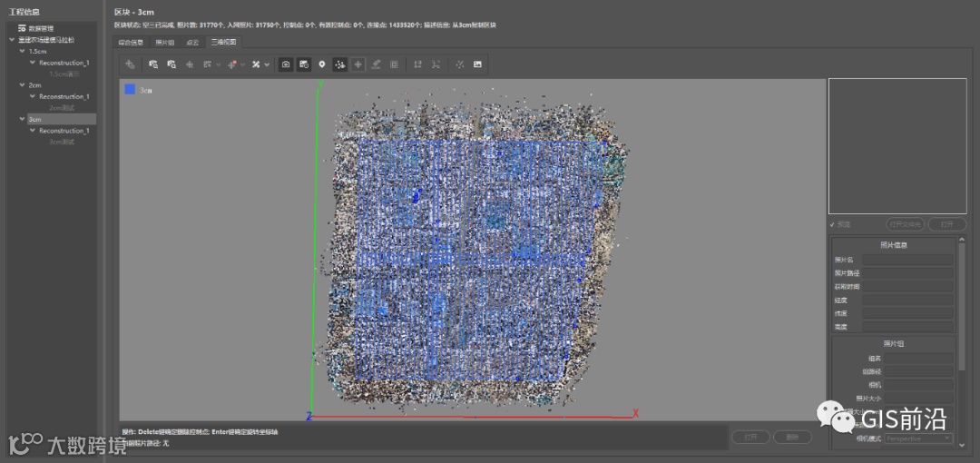Toggle the point cloud display icon
This screenshot has height=463, width=980.
(x=340, y=64)
